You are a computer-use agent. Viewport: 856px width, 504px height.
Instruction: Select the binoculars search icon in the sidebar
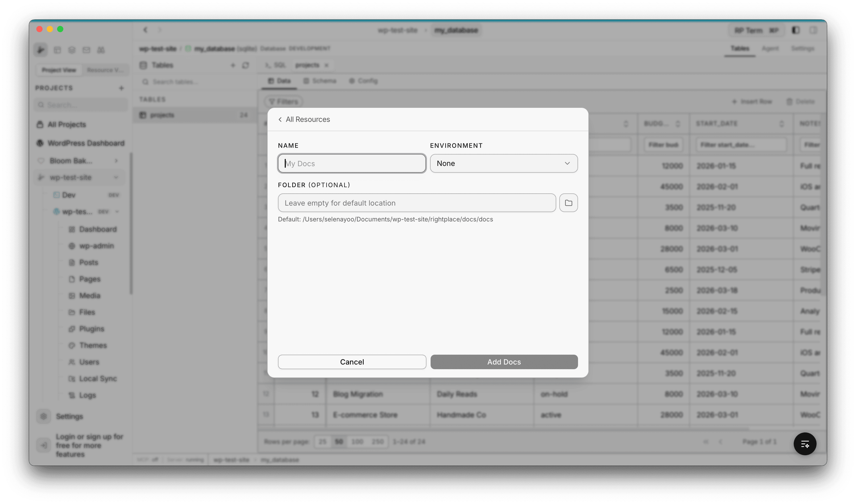pos(101,50)
